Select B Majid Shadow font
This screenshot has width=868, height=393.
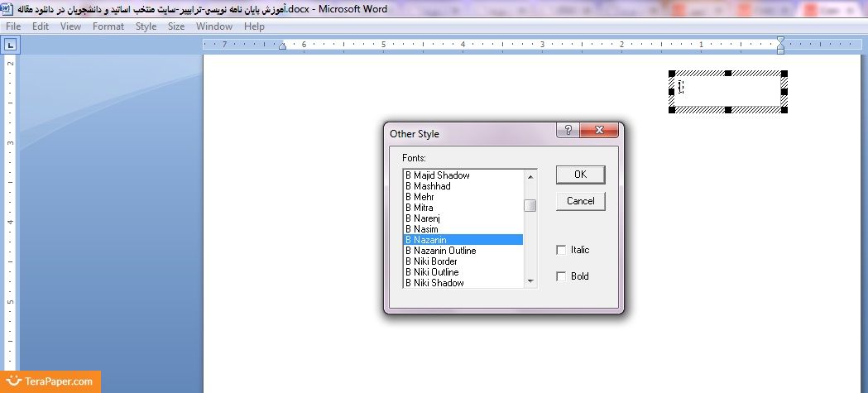(463, 175)
